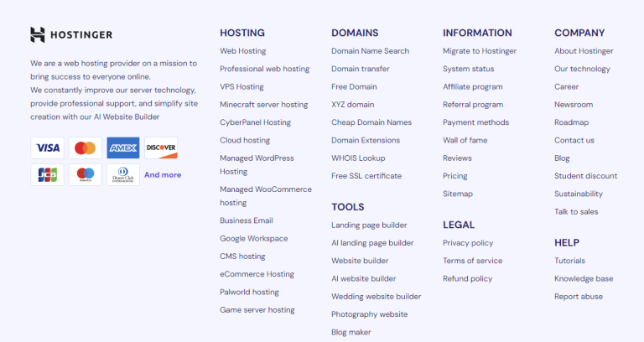Open the Payment methods text link
The width and height of the screenshot is (644, 342).
tap(475, 122)
